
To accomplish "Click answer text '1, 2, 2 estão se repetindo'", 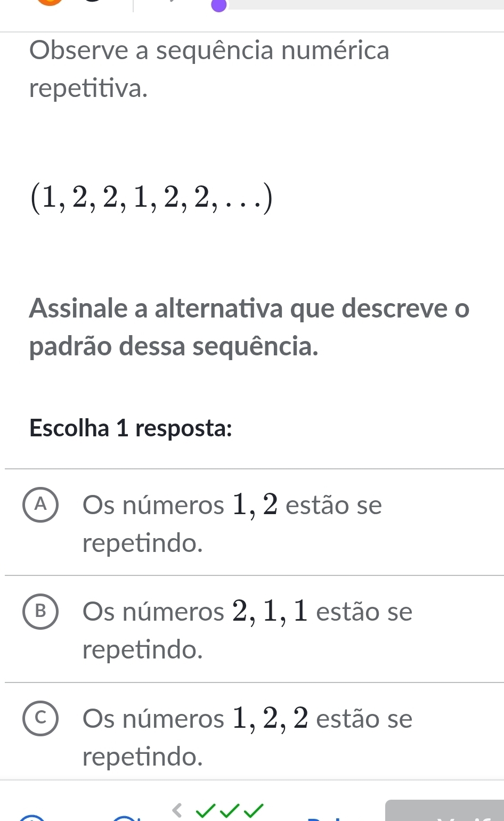I will [x=247, y=737].
